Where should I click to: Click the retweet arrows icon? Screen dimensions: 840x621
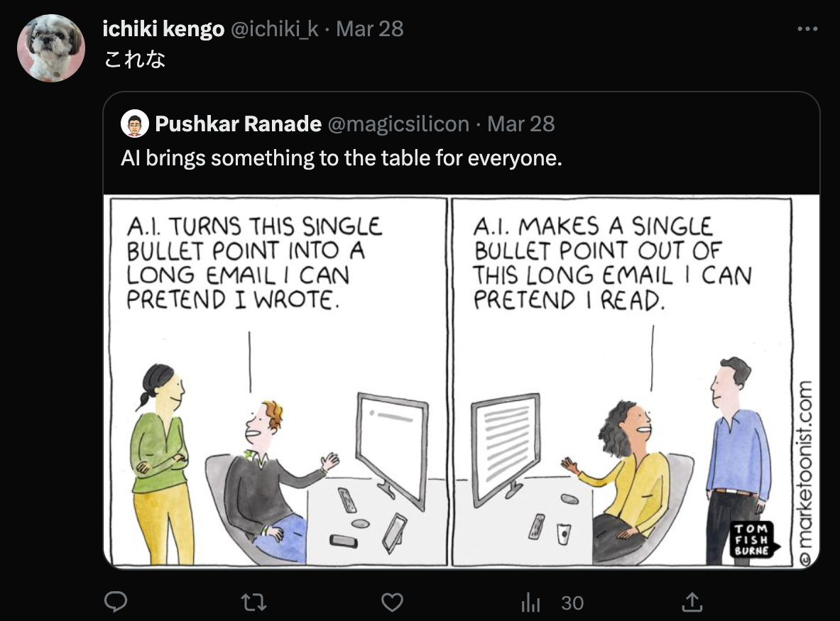click(x=253, y=603)
